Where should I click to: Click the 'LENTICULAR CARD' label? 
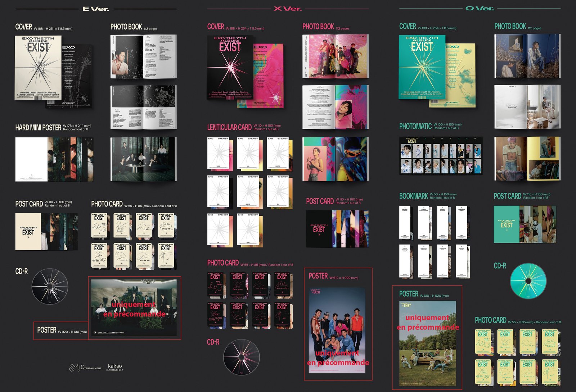coord(229,127)
